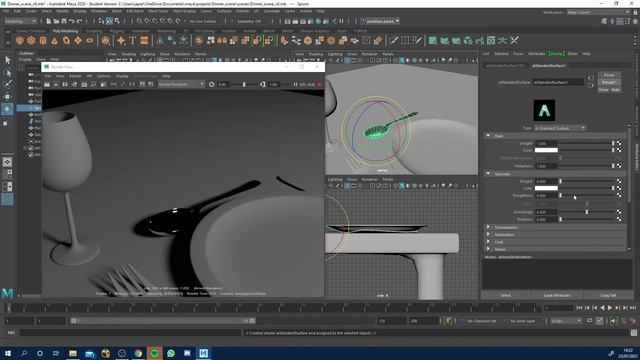Open WhatsApp from the taskbar

(171, 353)
